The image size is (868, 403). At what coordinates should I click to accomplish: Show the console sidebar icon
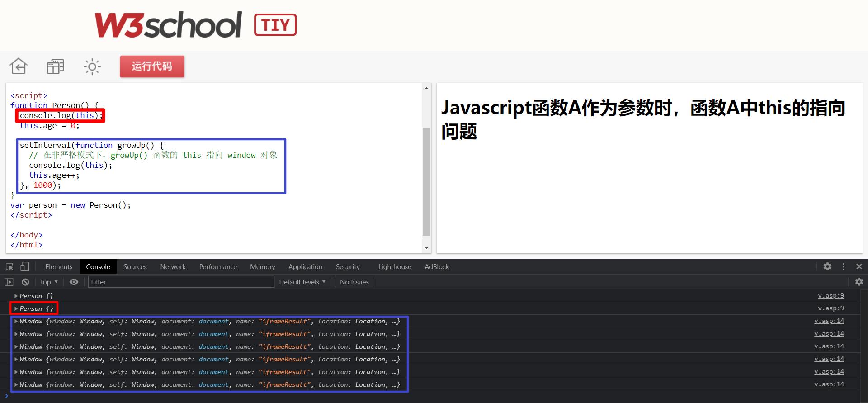[x=9, y=282]
